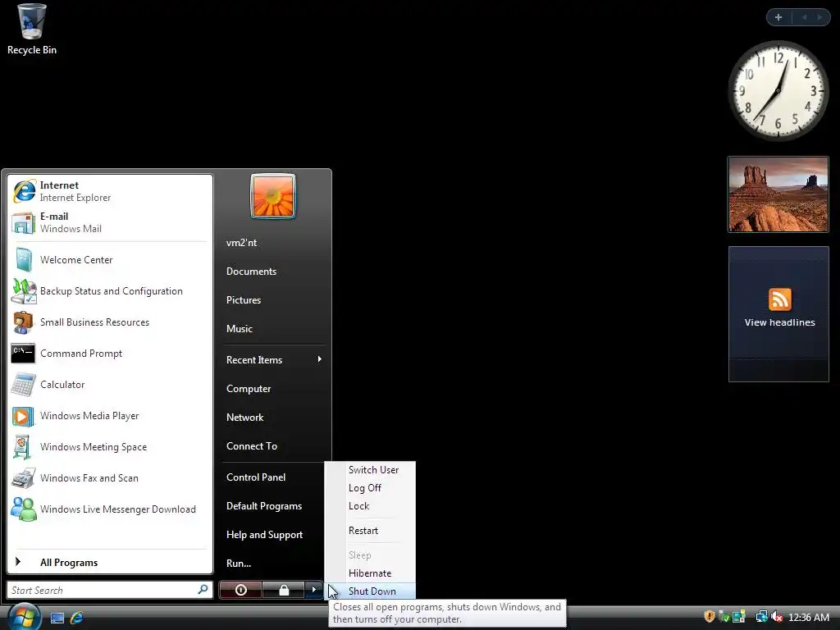This screenshot has width=840, height=630.
Task: Expand All Programs list
Action: pos(110,562)
